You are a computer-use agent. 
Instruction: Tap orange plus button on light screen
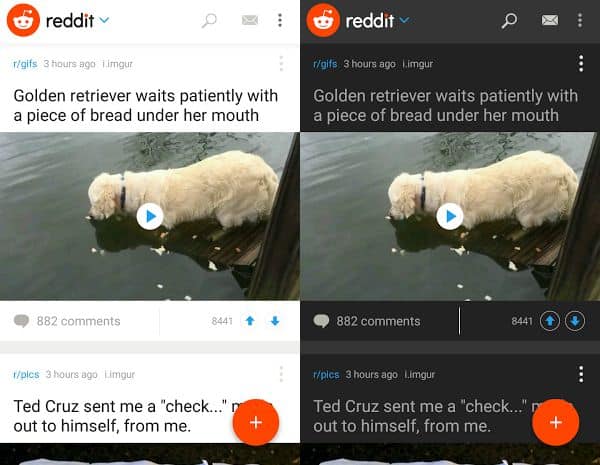click(x=256, y=423)
